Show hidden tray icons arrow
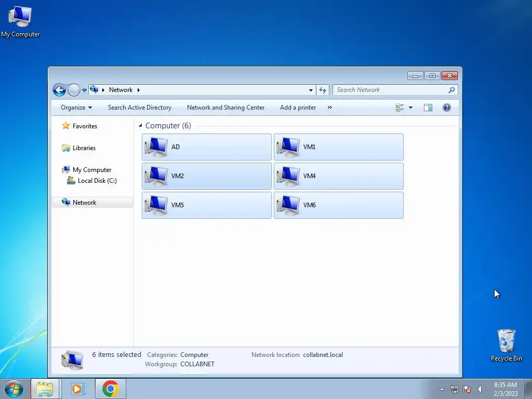532x399 pixels. [x=442, y=389]
